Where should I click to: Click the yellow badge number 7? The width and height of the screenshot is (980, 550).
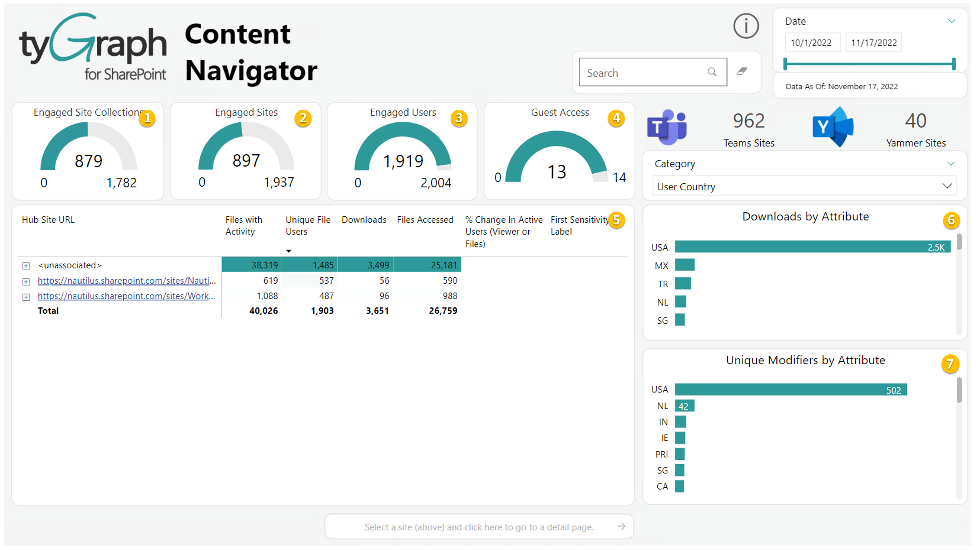pos(950,364)
